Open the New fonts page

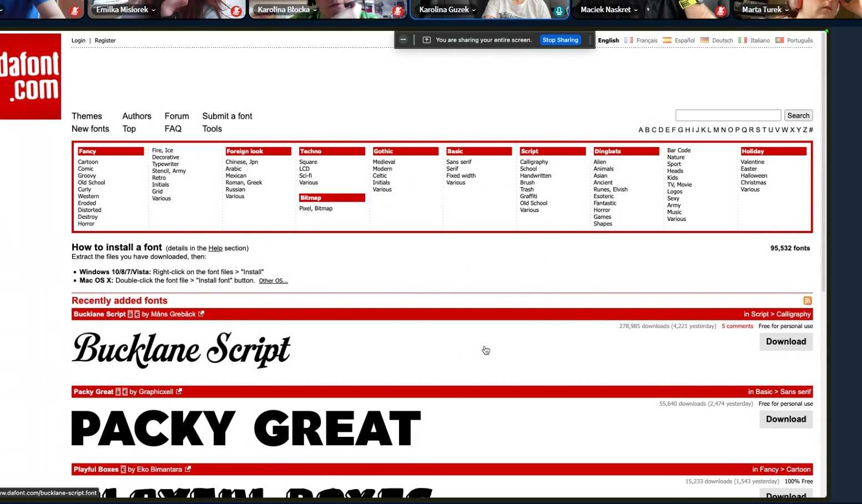click(90, 129)
